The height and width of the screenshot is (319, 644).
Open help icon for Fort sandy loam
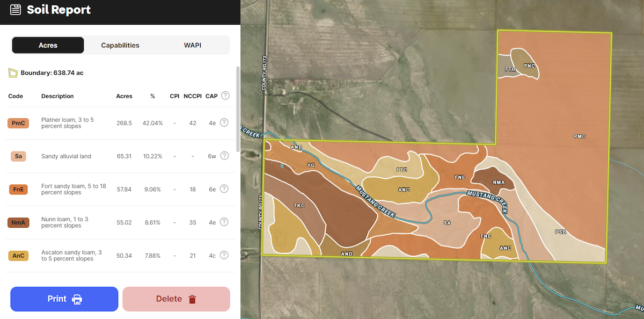(x=224, y=189)
